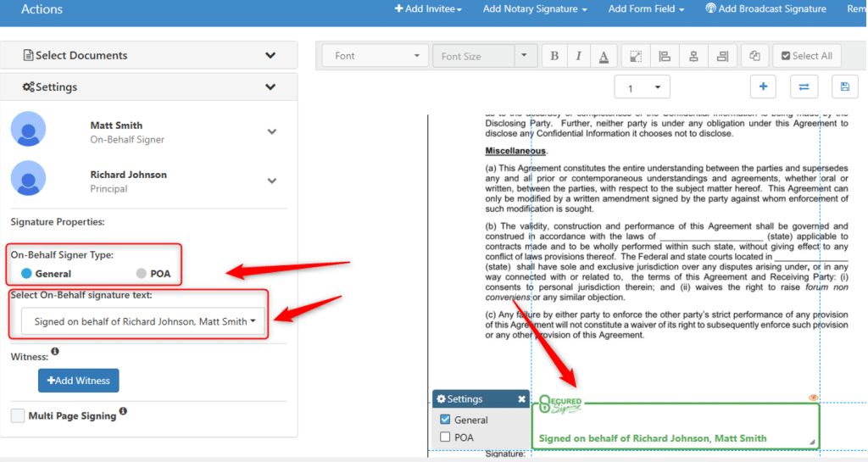Image resolution: width=868 pixels, height=462 pixels.
Task: Align selected fields to the right
Action: click(x=722, y=56)
